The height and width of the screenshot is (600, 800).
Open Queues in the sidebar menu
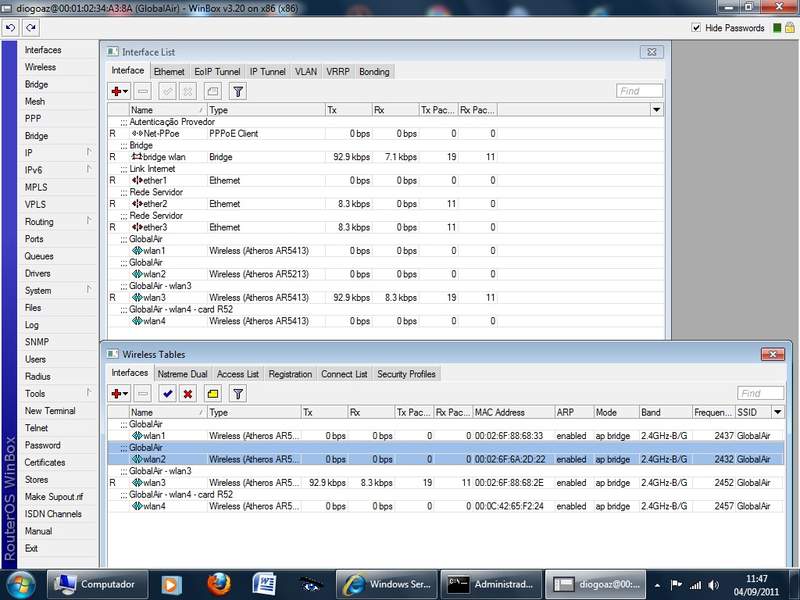39,256
